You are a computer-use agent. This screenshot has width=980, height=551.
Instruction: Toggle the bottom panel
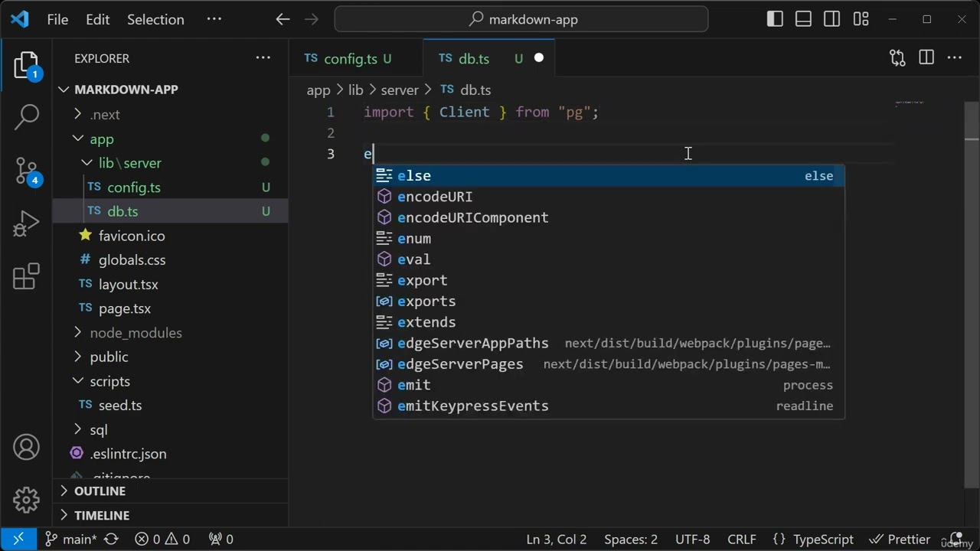(x=804, y=20)
